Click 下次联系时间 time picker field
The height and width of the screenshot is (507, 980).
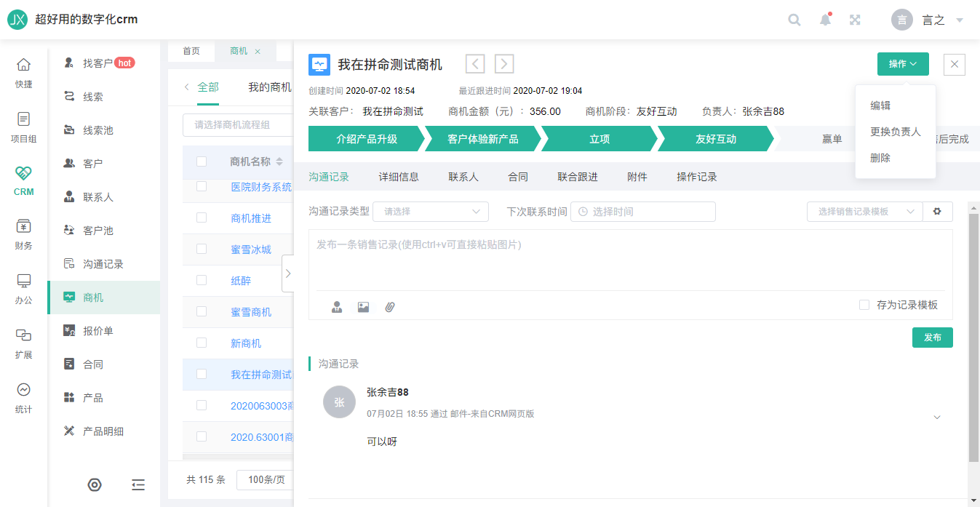pos(643,212)
